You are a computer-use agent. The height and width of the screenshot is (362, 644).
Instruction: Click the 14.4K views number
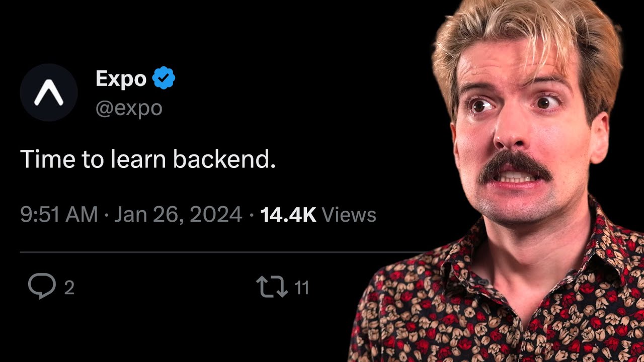coord(288,215)
